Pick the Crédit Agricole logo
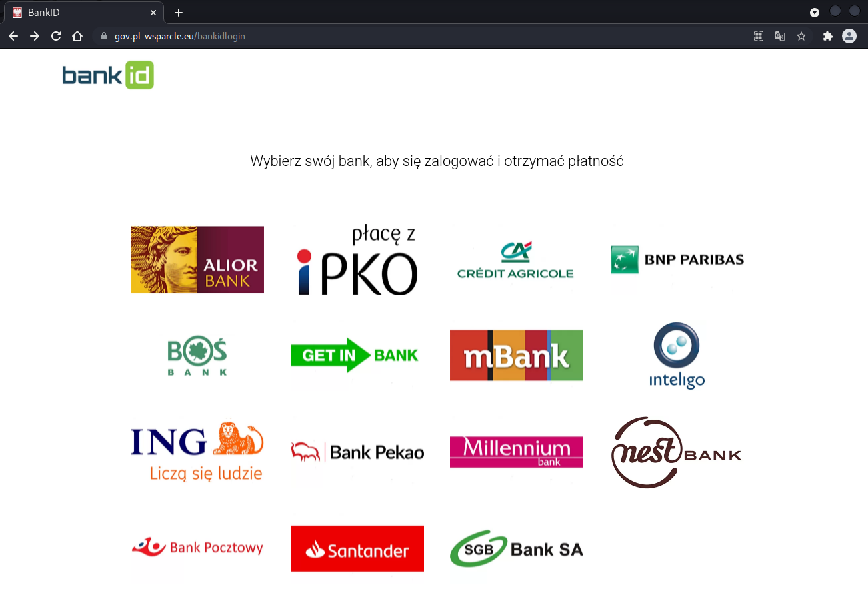 [x=515, y=260]
